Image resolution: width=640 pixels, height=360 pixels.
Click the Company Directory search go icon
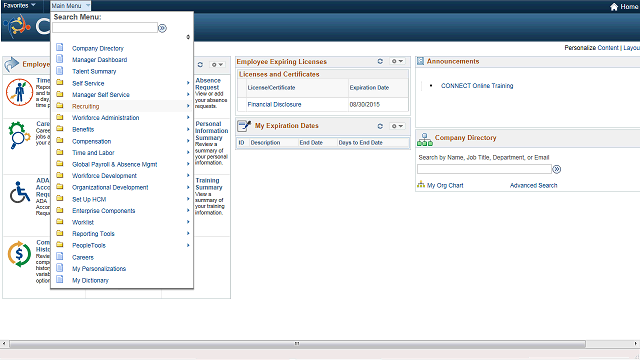[x=557, y=169]
